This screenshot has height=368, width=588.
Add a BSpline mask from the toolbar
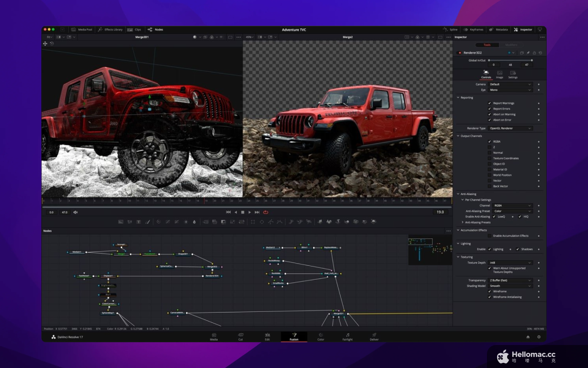click(x=280, y=222)
